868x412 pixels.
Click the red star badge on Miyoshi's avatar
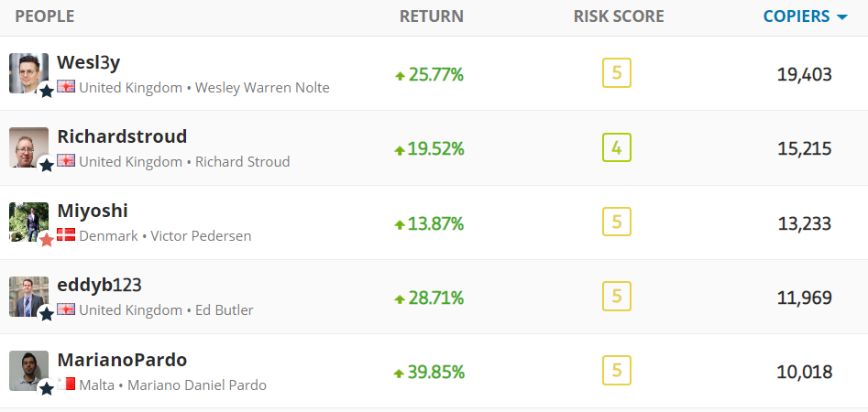point(47,239)
